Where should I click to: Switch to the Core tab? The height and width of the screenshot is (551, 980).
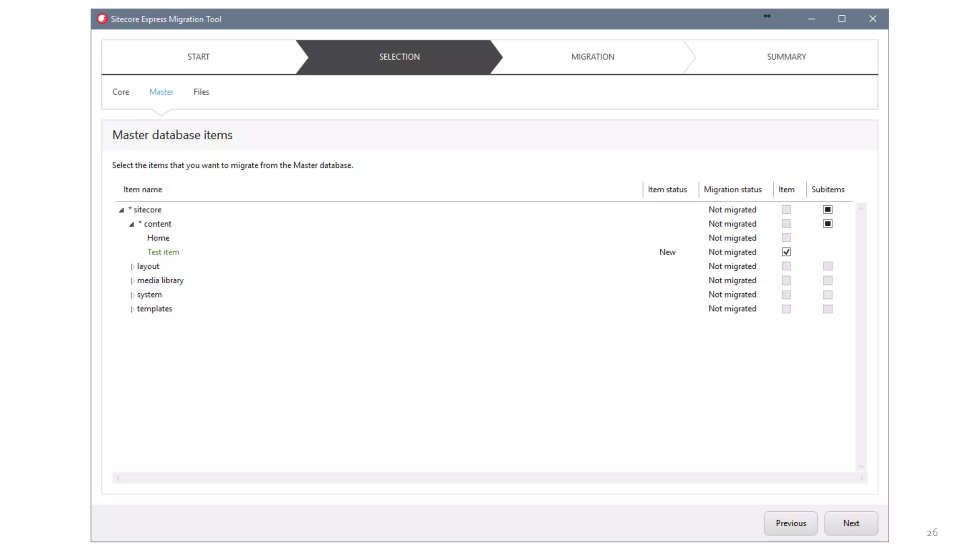point(121,92)
